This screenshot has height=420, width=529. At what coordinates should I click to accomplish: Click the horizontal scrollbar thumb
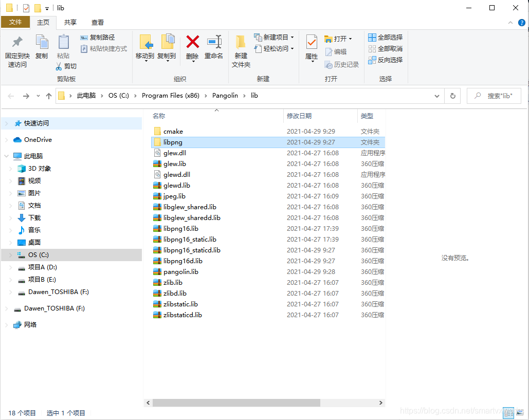(236, 403)
